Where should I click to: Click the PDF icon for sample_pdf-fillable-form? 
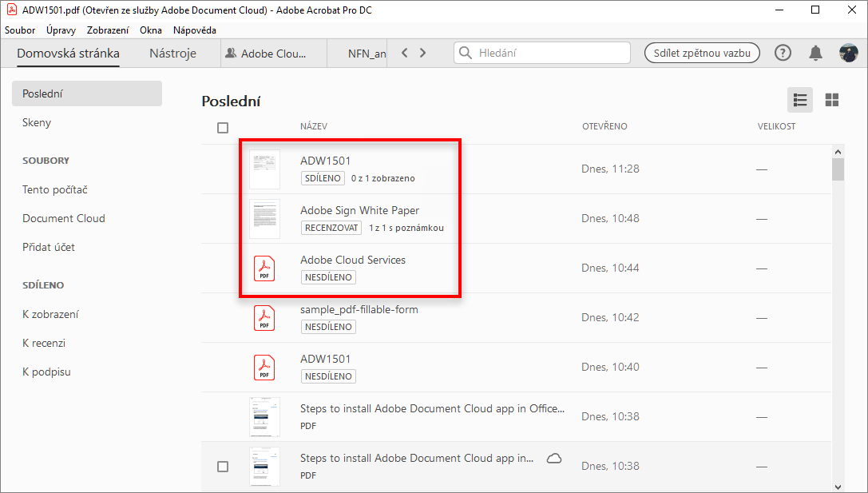tap(264, 318)
